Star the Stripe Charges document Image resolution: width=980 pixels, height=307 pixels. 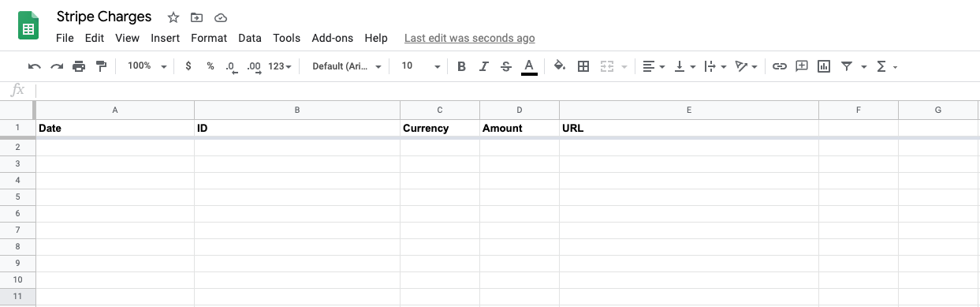[173, 17]
